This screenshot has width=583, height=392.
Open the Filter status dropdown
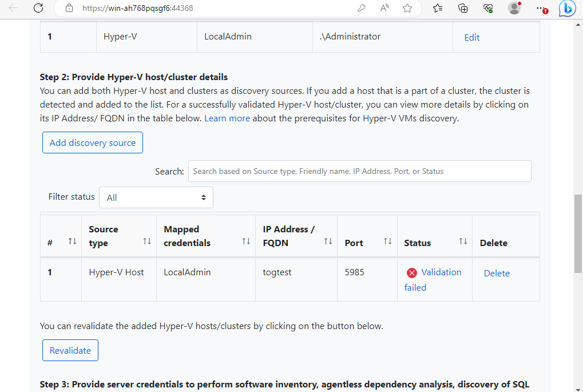pyautogui.click(x=156, y=197)
